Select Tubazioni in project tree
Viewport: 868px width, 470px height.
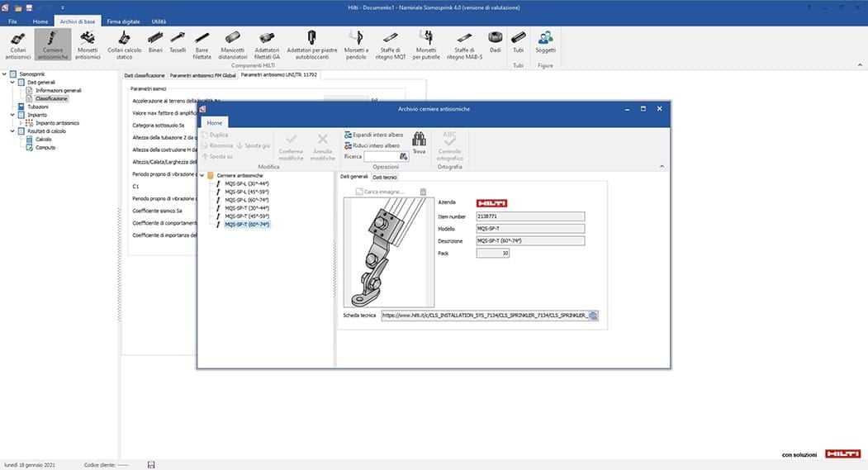(38, 107)
